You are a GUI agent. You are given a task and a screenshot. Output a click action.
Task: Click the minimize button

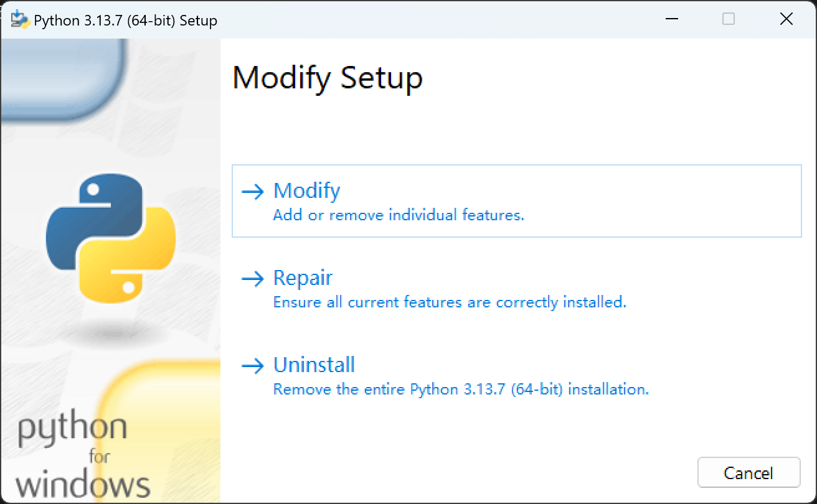pos(671,19)
